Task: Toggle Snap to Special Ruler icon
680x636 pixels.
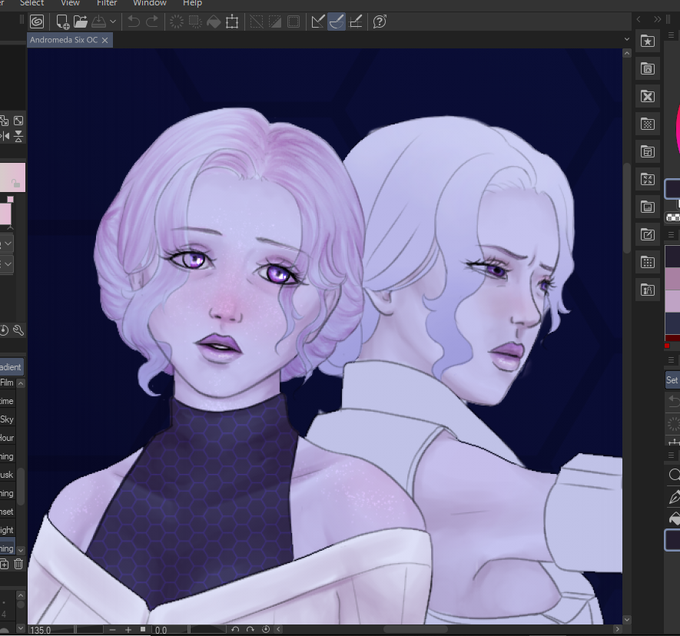Action: coord(337,21)
